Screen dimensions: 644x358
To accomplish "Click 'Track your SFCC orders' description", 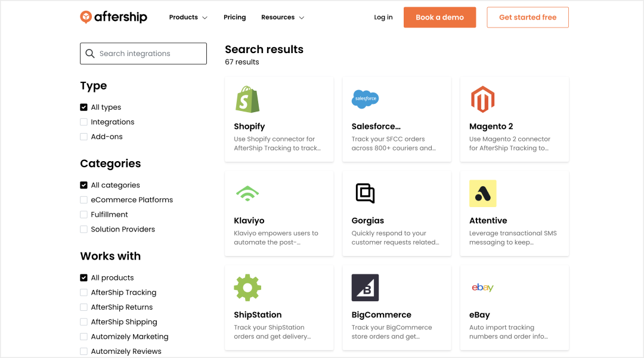I will (x=394, y=143).
